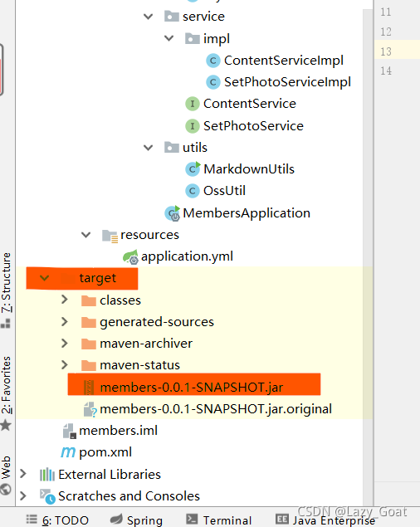Expand the maven-archiver folder

(65, 343)
